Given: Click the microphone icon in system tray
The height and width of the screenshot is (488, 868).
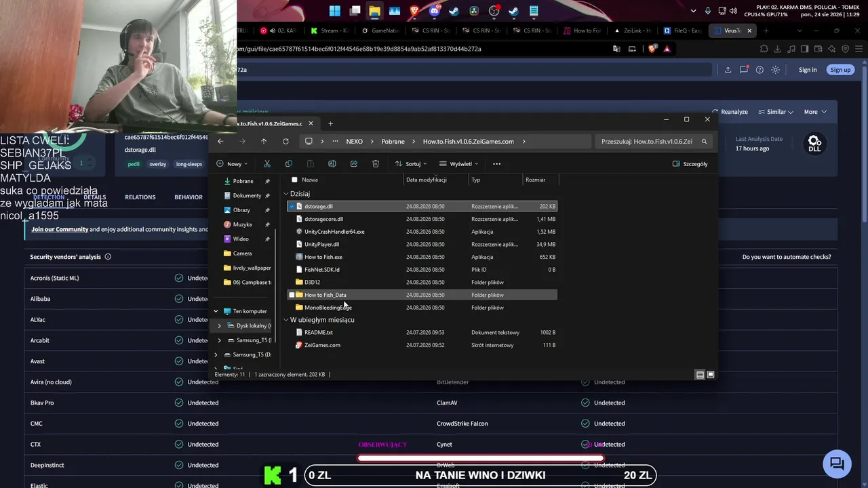Looking at the screenshot, I should (708, 11).
